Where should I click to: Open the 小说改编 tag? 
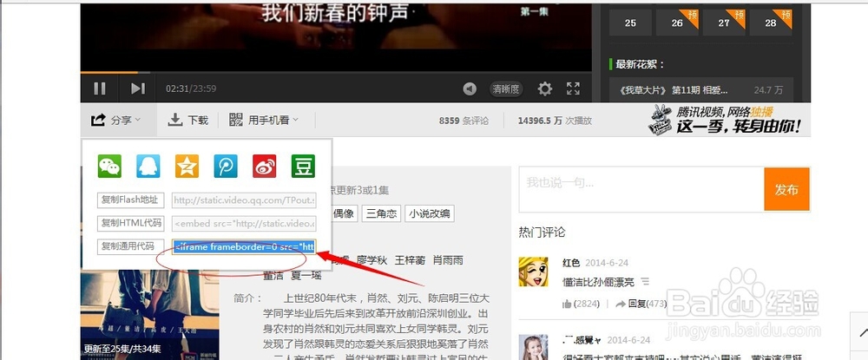[x=430, y=213]
